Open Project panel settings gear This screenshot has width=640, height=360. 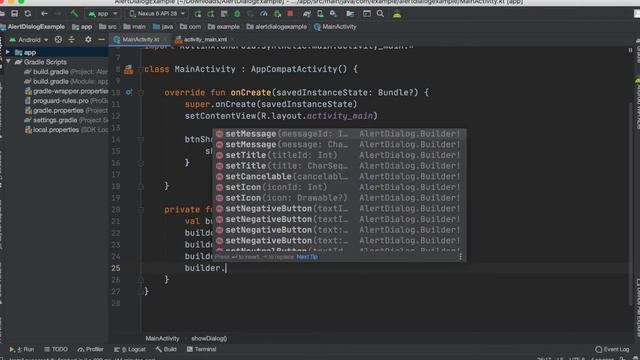click(88, 40)
